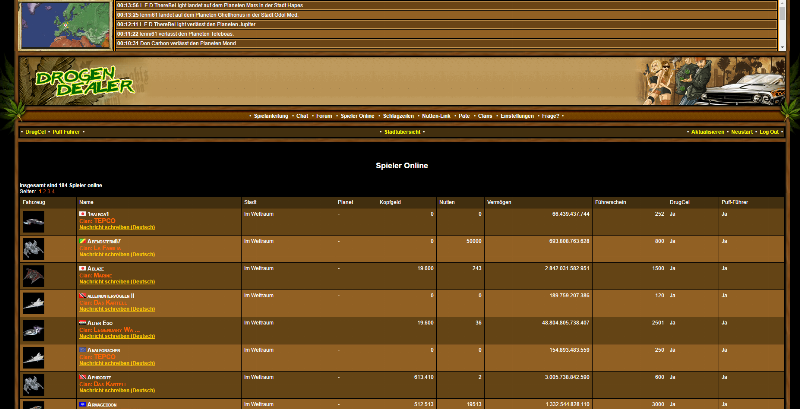Click the flag icon beside Alien Ego
The image size is (800, 409).
[x=83, y=323]
